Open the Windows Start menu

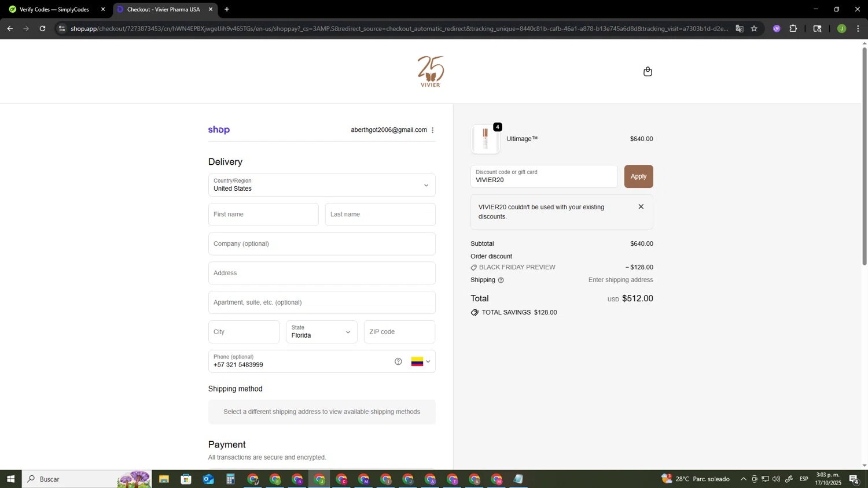coord(10,479)
